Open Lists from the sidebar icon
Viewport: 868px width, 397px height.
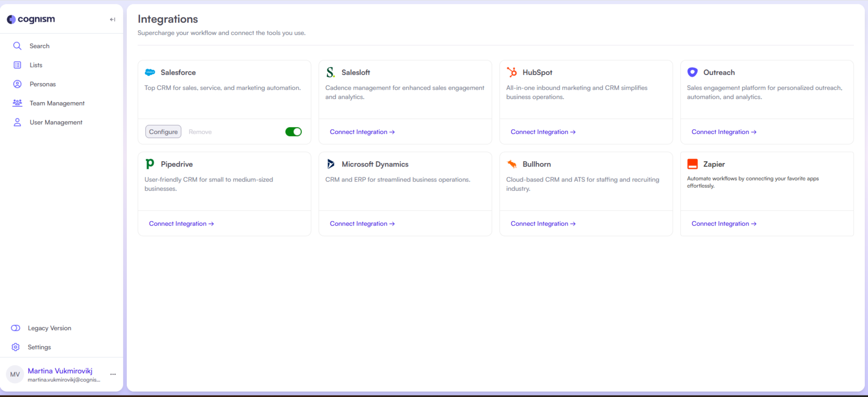tap(17, 65)
